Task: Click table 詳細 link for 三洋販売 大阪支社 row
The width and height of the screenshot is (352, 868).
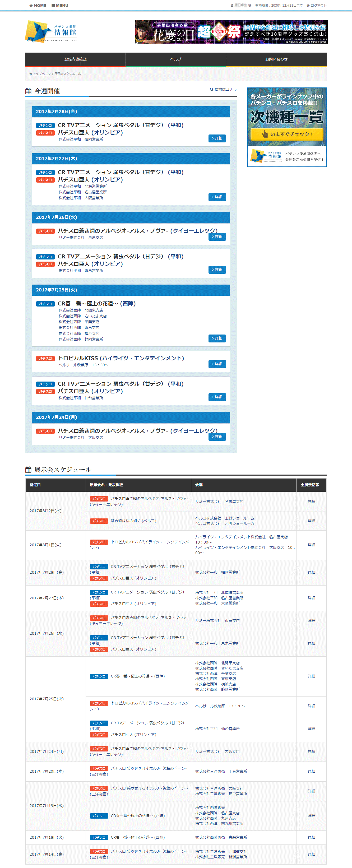Action: (x=311, y=791)
